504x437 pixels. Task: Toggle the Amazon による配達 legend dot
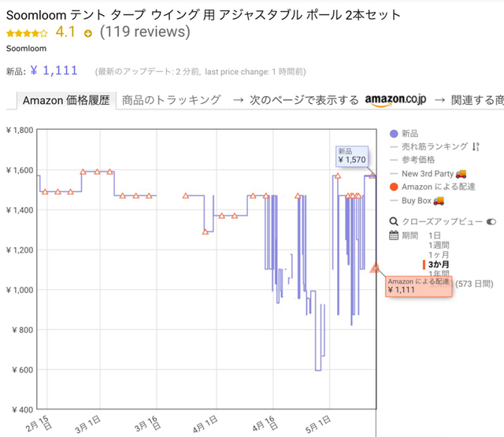coord(394,187)
